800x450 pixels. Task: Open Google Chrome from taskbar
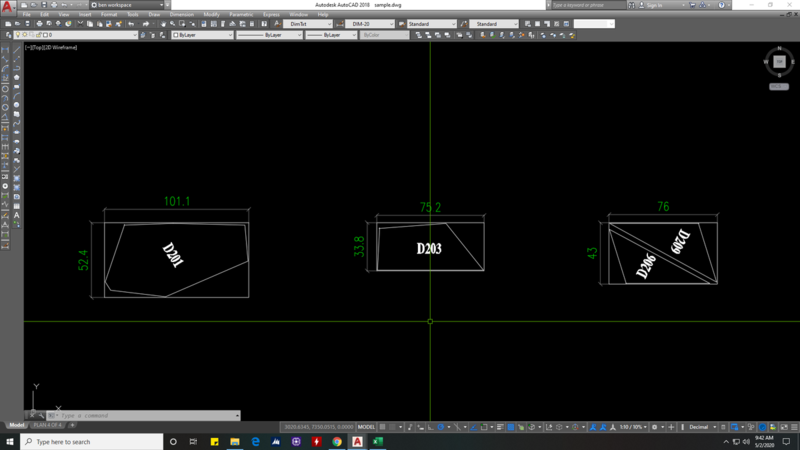[337, 442]
